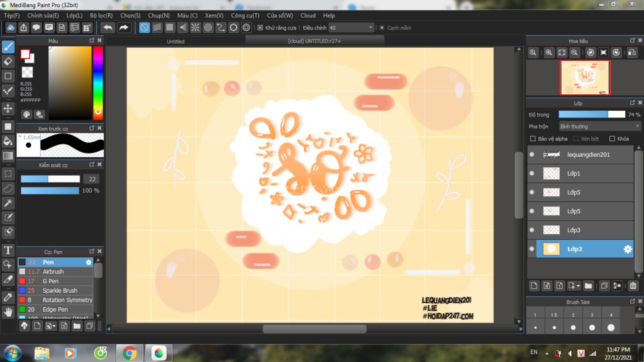Select the Brush tool in left toolbar

click(8, 47)
